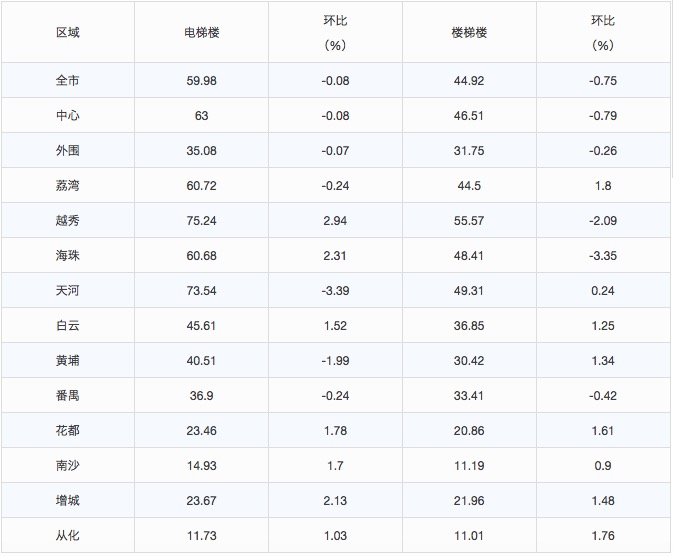Select the 南沙 elevator value 14.93
The image size is (673, 556).
[x=201, y=466]
